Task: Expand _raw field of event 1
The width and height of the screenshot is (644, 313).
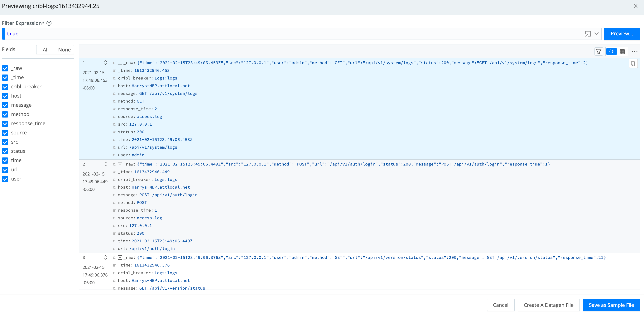Action: click(120, 63)
